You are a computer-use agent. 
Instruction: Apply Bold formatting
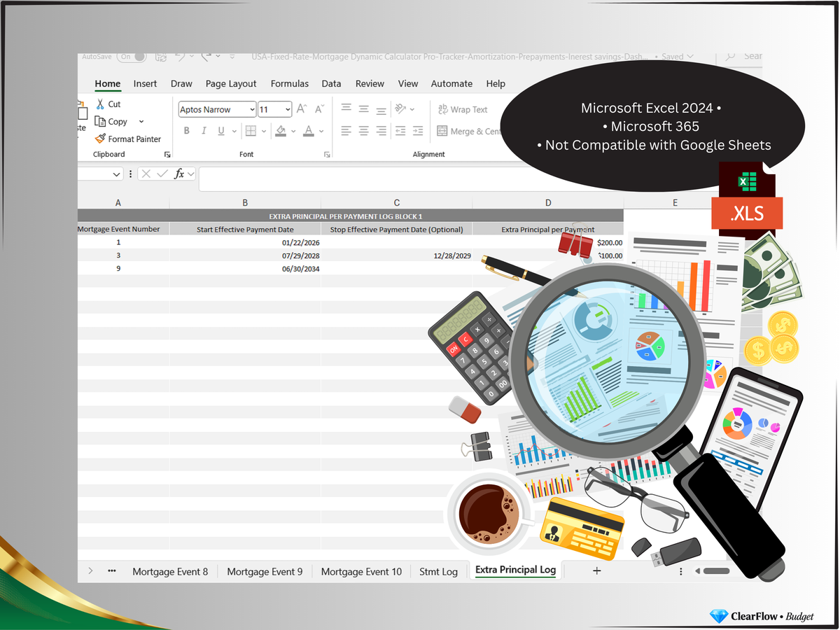186,131
